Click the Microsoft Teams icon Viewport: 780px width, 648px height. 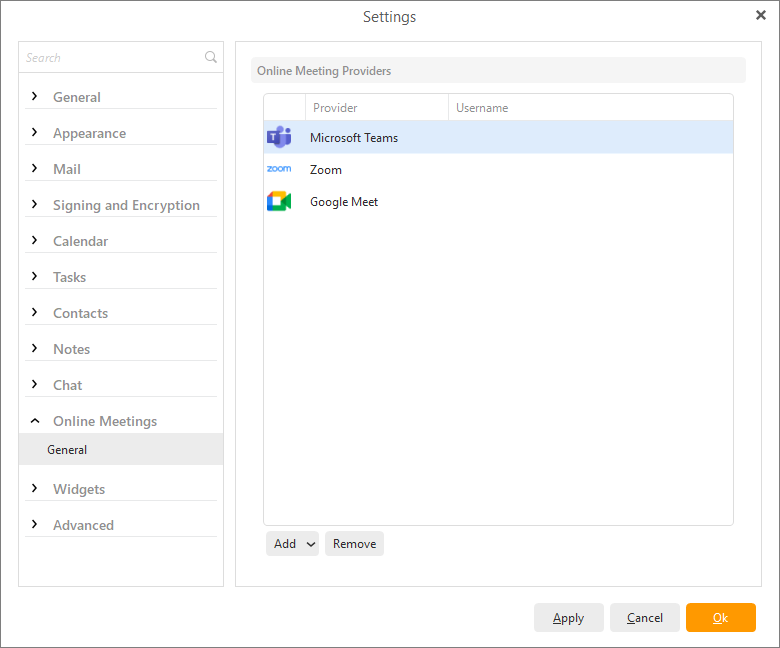click(279, 138)
